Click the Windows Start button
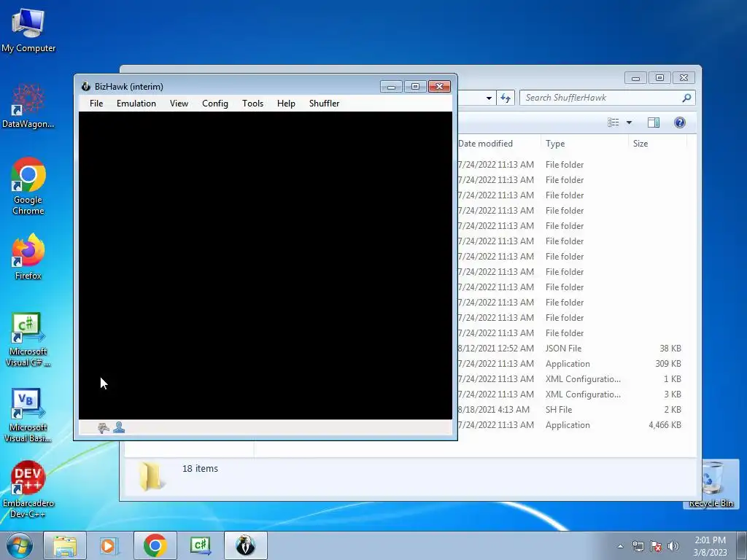 click(x=20, y=545)
